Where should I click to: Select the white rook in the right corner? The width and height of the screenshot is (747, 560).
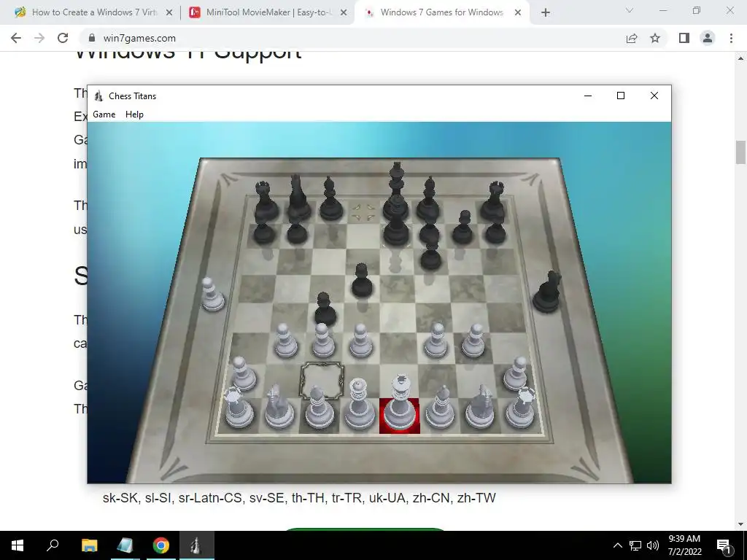click(521, 408)
